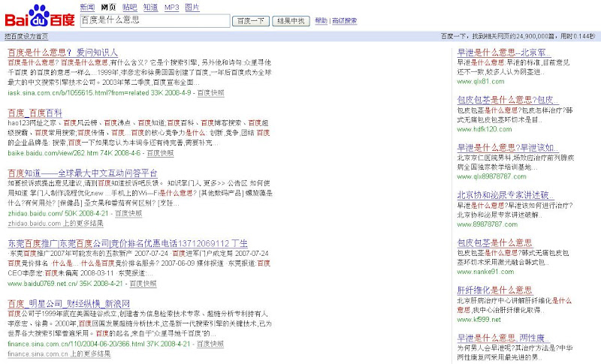Open sidebar ad 早泄是什么意思_两性康..
The width and height of the screenshot is (601, 364).
503,338
